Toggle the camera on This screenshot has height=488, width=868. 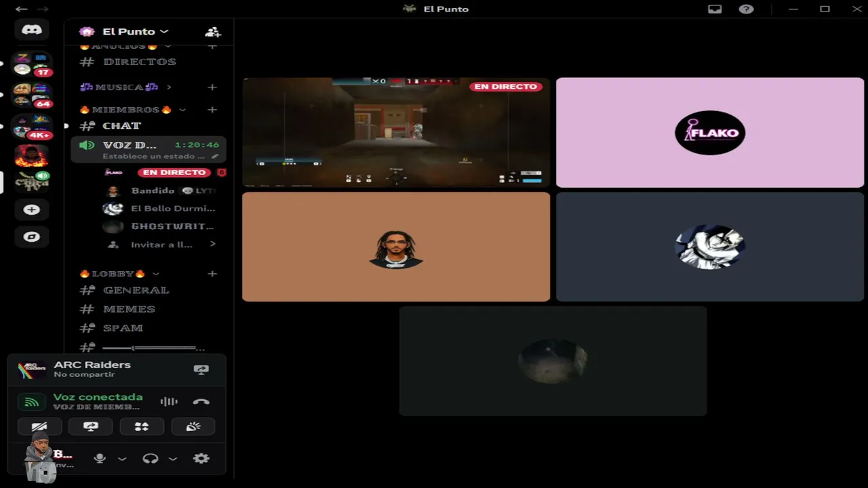coord(39,426)
